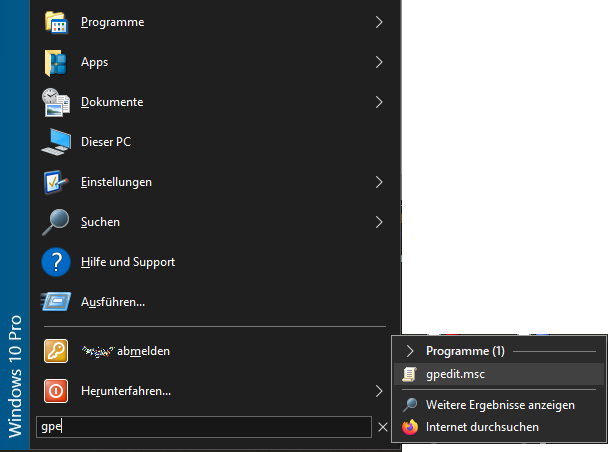Click the Dokumente icon
608x452 pixels.
tap(56, 102)
